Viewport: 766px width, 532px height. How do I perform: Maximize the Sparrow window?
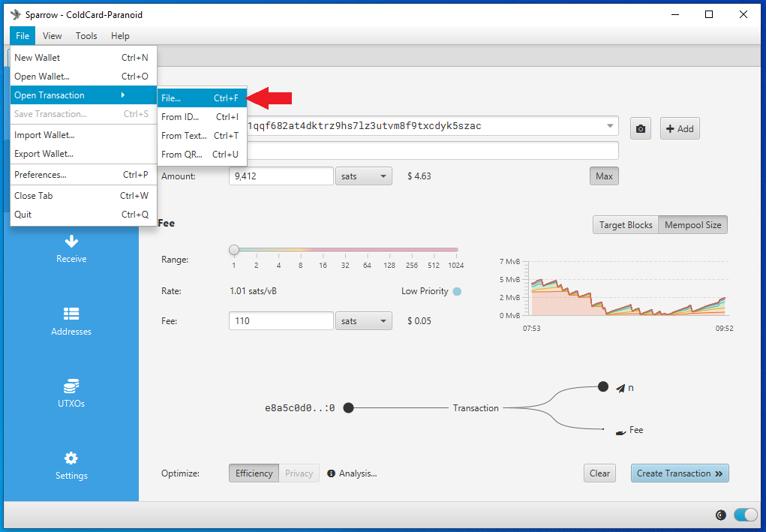click(x=709, y=15)
